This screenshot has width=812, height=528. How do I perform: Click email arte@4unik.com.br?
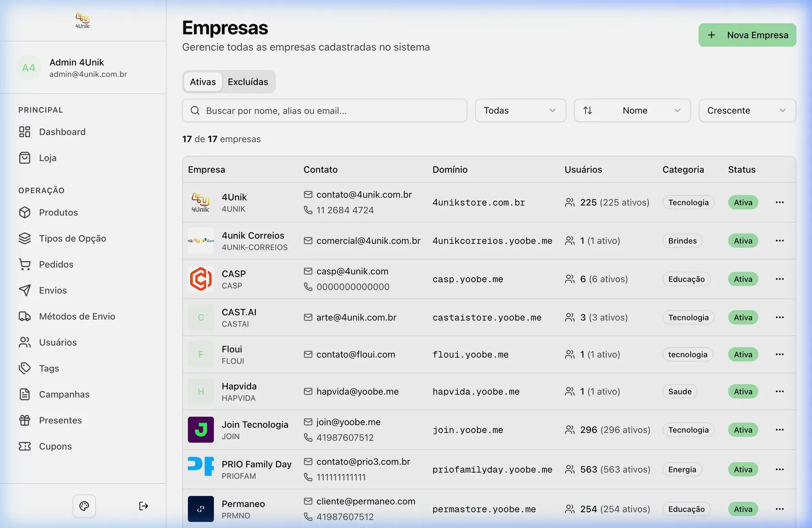pyautogui.click(x=356, y=318)
